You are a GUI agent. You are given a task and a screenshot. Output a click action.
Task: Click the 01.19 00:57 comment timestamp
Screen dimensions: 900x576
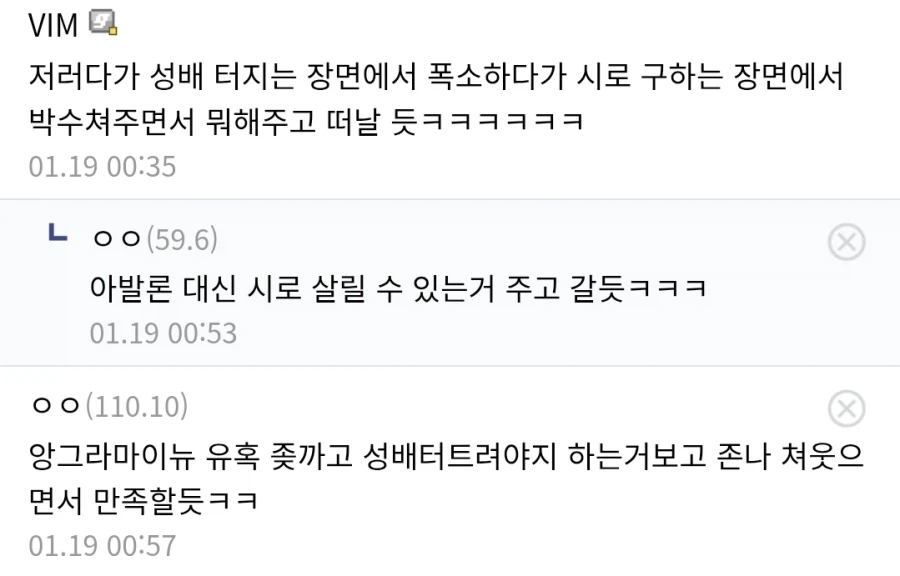click(102, 546)
